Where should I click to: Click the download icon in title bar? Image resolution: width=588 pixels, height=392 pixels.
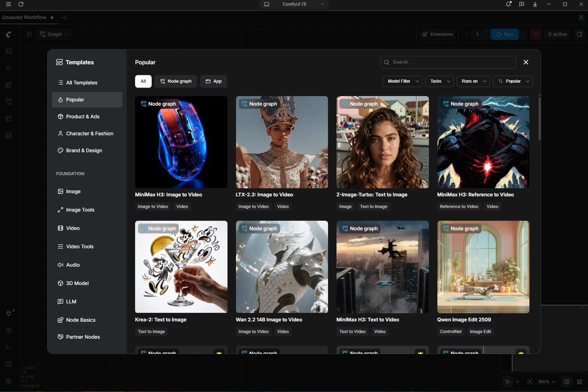click(535, 4)
